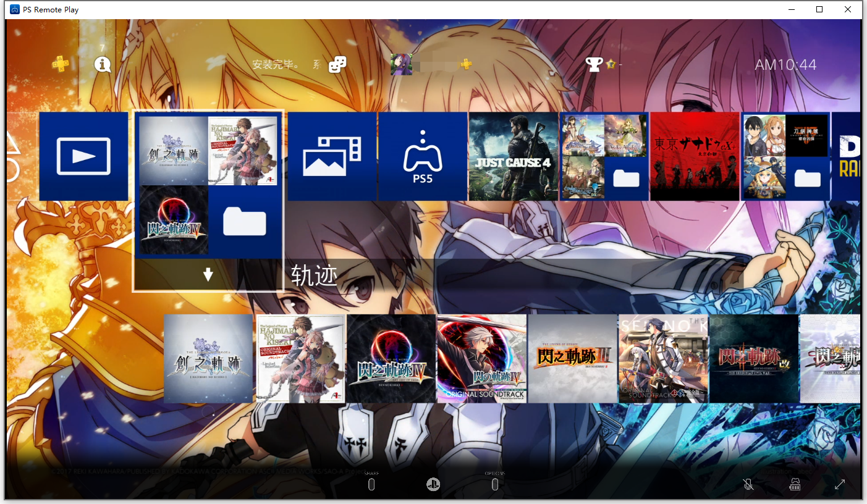Open the friends faces icon

pyautogui.click(x=337, y=64)
